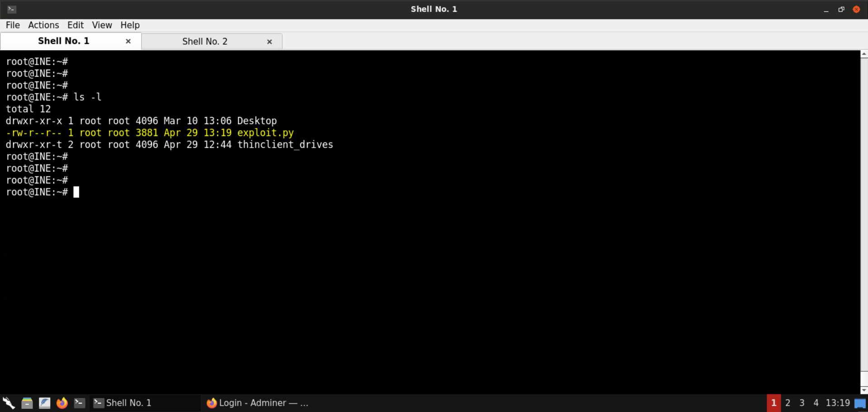Open the View menu
Viewport: 868px width, 412px height.
pos(102,25)
